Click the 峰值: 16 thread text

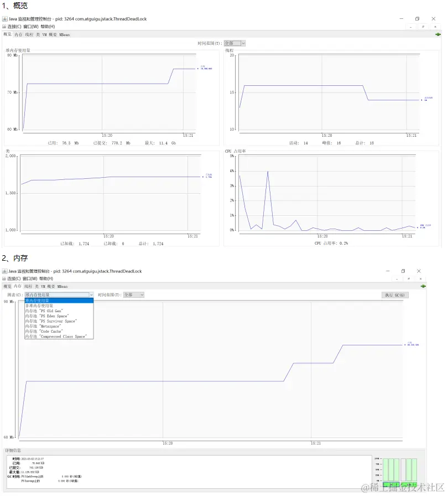(x=332, y=143)
